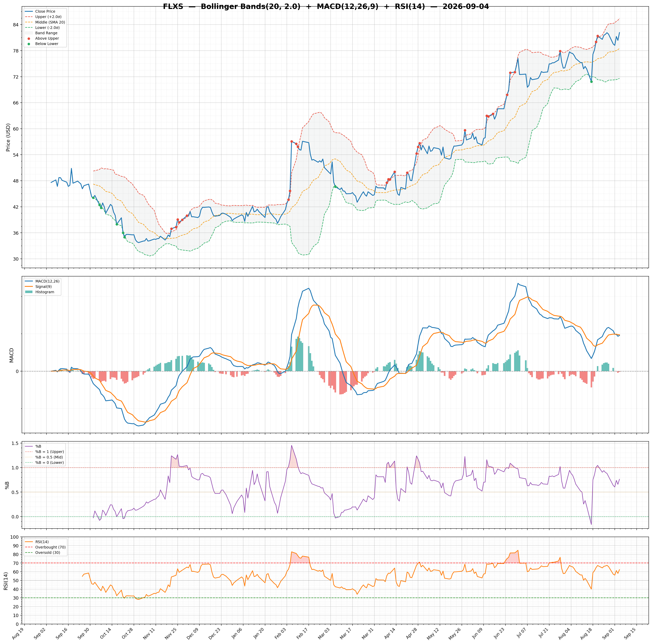Screen dimensions: 652x644
Task: Click the green Below Lower dot near Aug 18
Action: [591, 82]
